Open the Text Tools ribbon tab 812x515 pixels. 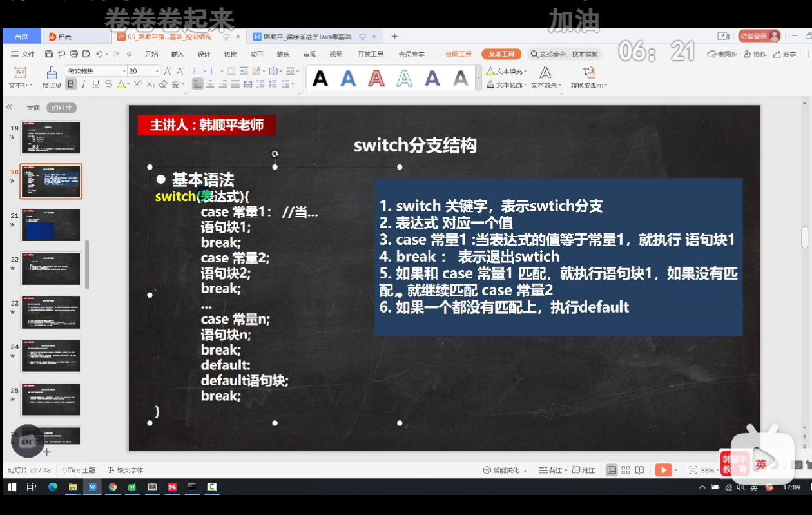[501, 54]
